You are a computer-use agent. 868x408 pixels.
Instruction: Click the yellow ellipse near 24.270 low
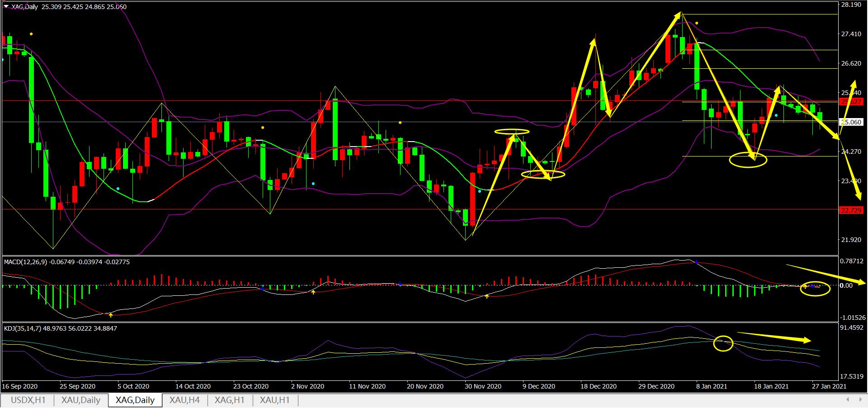click(748, 160)
